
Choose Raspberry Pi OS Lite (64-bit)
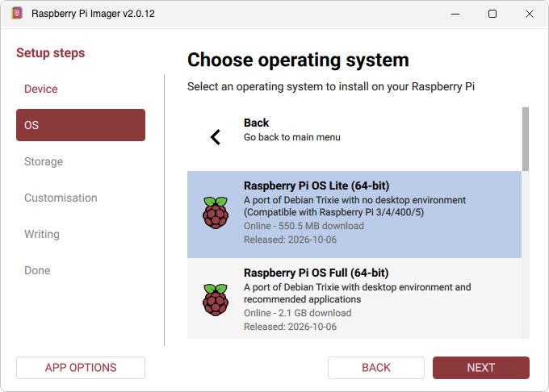[354, 215]
